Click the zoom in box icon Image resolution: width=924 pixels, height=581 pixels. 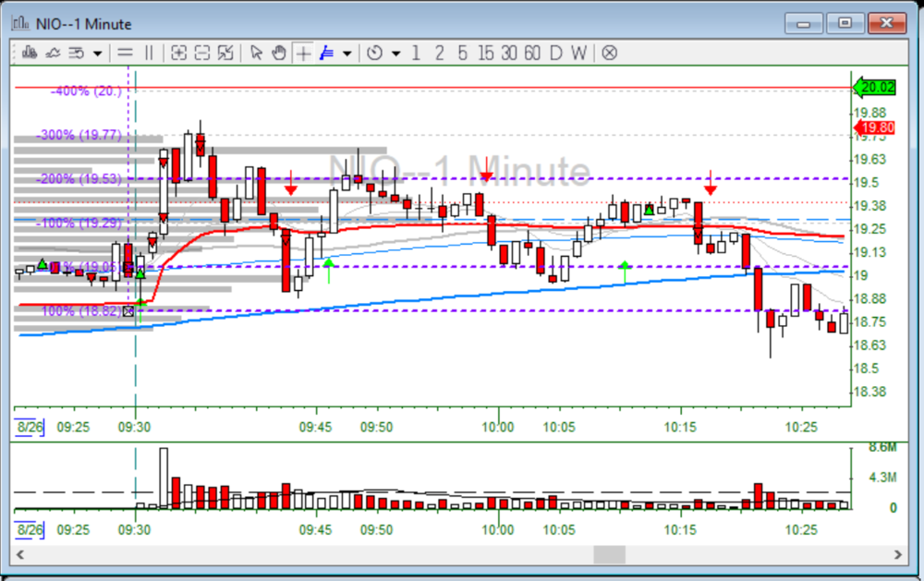178,53
